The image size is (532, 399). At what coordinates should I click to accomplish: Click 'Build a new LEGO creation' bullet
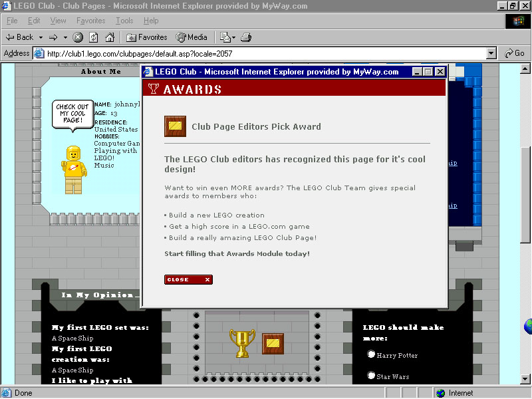click(217, 215)
